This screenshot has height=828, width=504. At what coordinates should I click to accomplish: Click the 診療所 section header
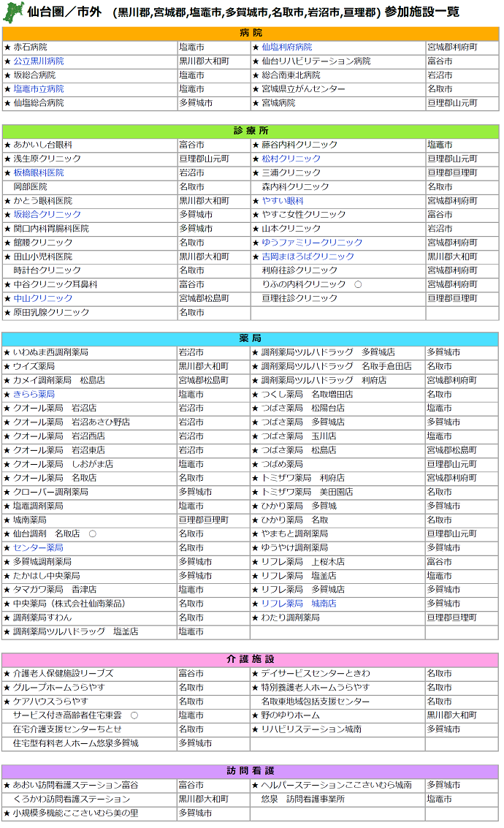pyautogui.click(x=251, y=131)
